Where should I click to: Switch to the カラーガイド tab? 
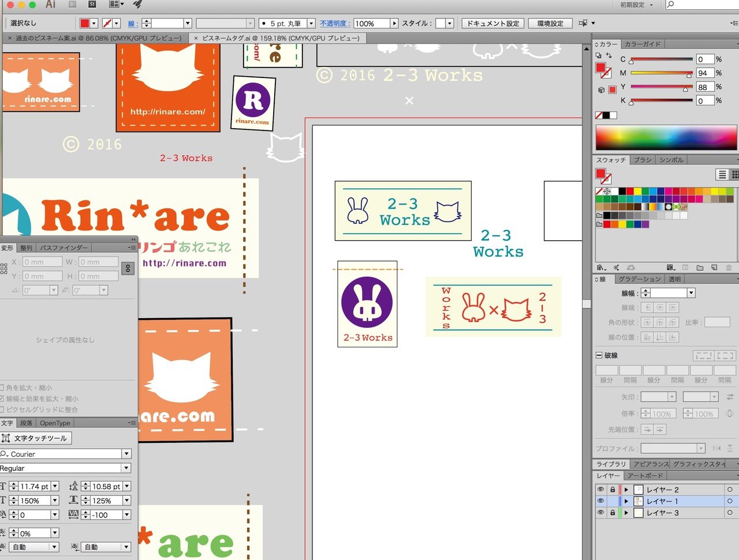643,44
